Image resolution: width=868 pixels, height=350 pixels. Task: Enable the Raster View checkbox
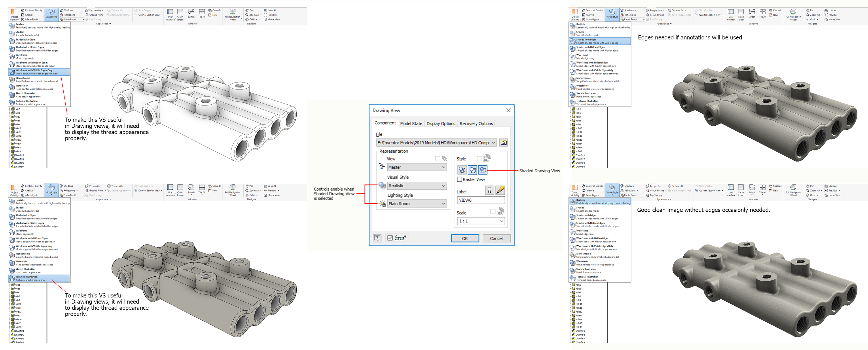tap(459, 179)
